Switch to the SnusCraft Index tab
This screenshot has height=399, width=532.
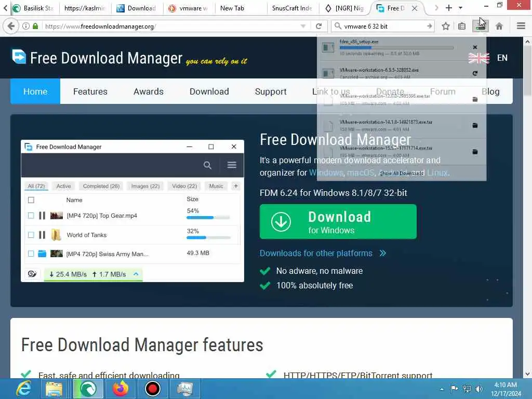pyautogui.click(x=292, y=8)
